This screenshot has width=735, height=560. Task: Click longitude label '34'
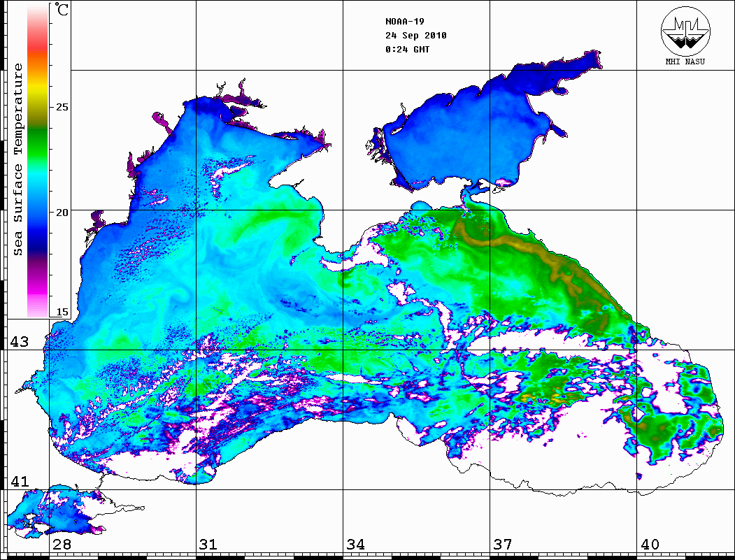356,544
